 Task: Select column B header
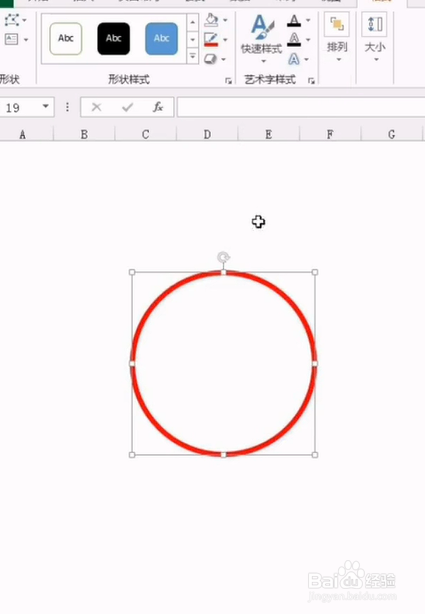tap(84, 135)
